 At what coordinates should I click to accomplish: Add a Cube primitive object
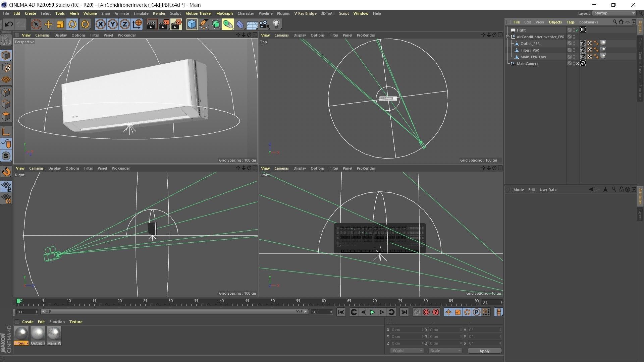pyautogui.click(x=192, y=24)
